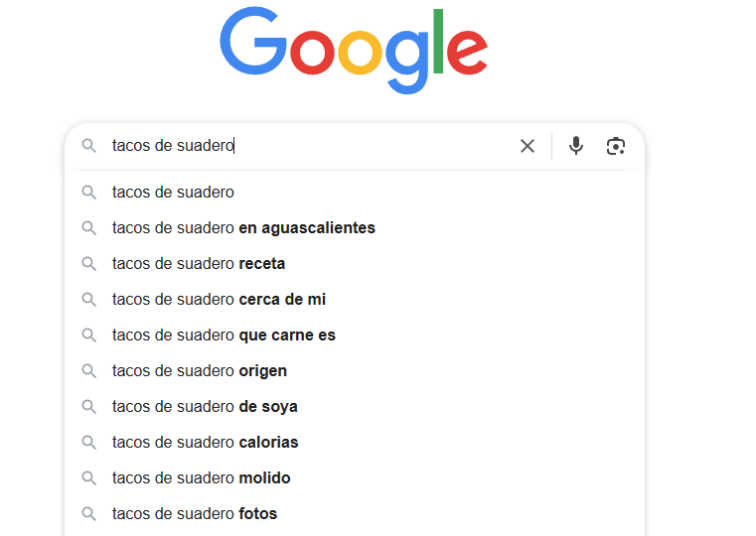756x536 pixels.
Task: Open Google Lens image search icon
Action: 616,146
